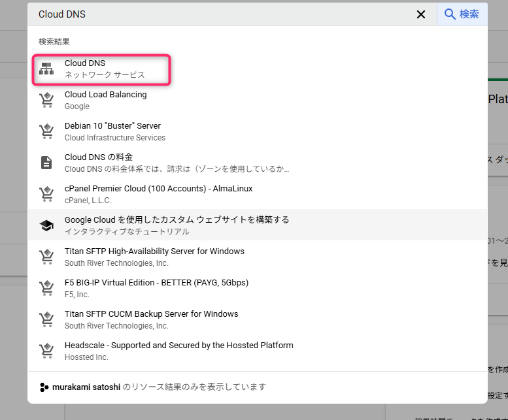
Task: Click the network services icon beside Cloud DNS
Action: coord(46,69)
